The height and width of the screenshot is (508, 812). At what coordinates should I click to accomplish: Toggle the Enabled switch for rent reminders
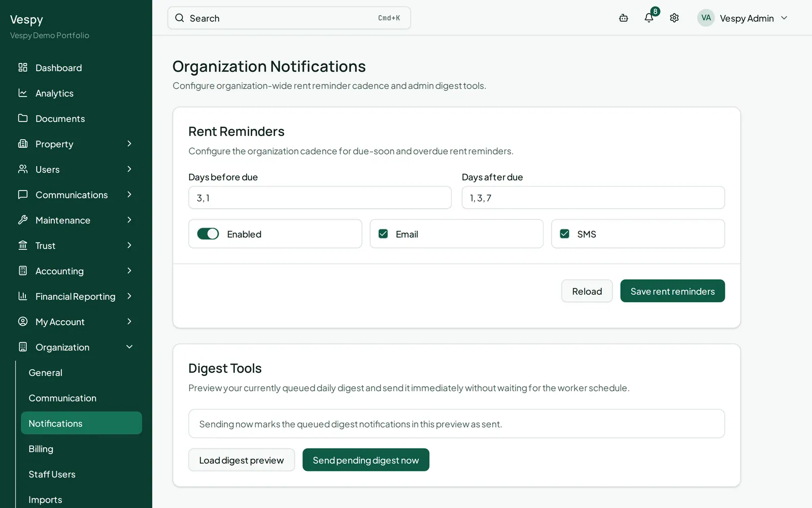(x=208, y=234)
